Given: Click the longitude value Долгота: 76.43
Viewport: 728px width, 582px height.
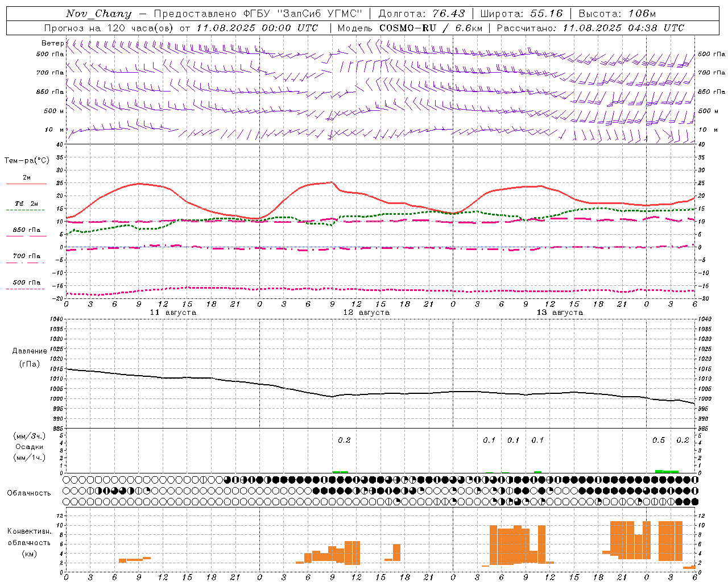Looking at the screenshot, I should pyautogui.click(x=421, y=14).
